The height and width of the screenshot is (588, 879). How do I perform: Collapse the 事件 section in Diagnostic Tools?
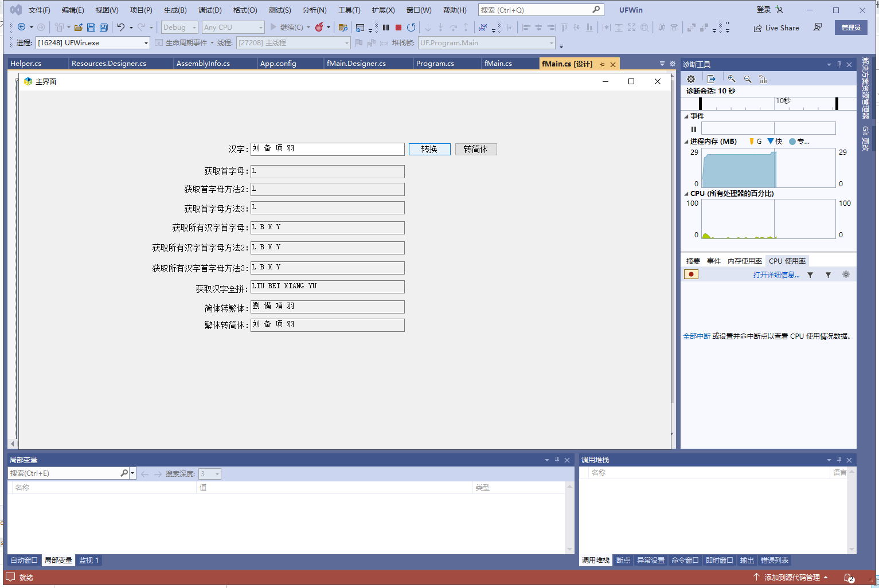point(686,116)
